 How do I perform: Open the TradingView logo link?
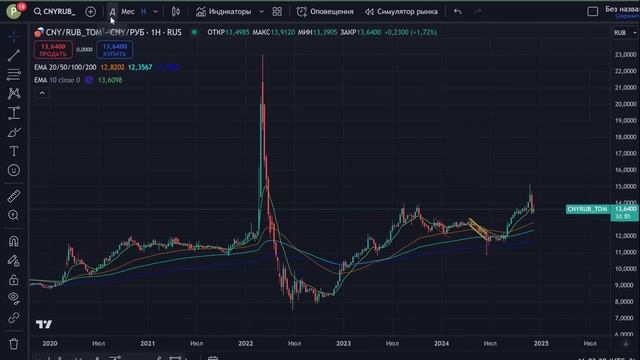[x=44, y=324]
